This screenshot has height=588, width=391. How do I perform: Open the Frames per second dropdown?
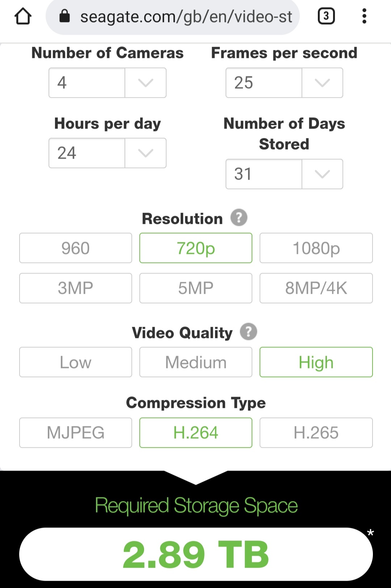[284, 83]
